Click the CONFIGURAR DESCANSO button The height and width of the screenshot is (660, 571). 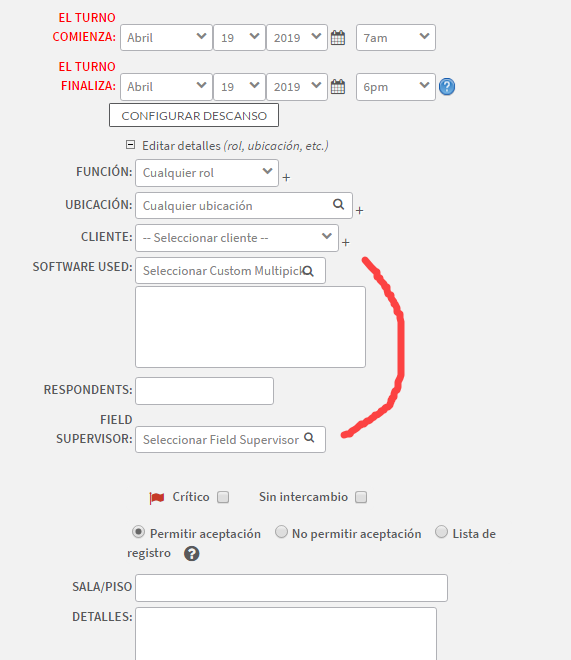(x=194, y=115)
